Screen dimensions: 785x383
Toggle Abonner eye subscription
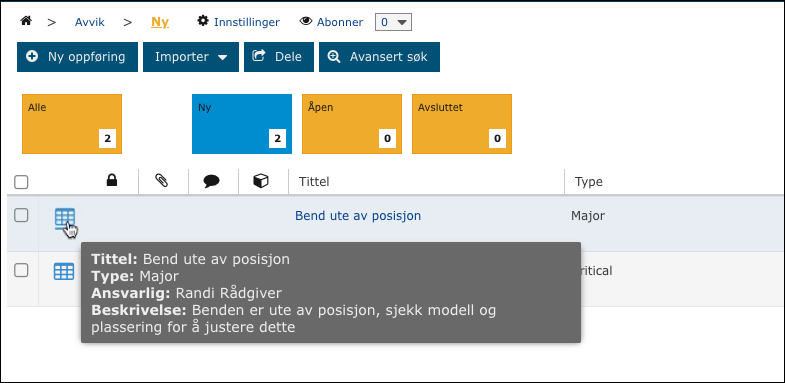(x=331, y=22)
